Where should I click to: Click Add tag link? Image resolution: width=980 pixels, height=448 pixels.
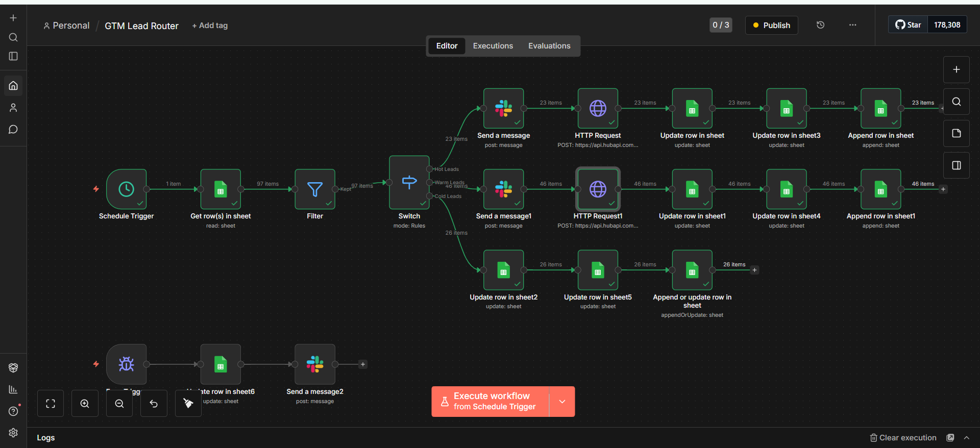coord(210,26)
